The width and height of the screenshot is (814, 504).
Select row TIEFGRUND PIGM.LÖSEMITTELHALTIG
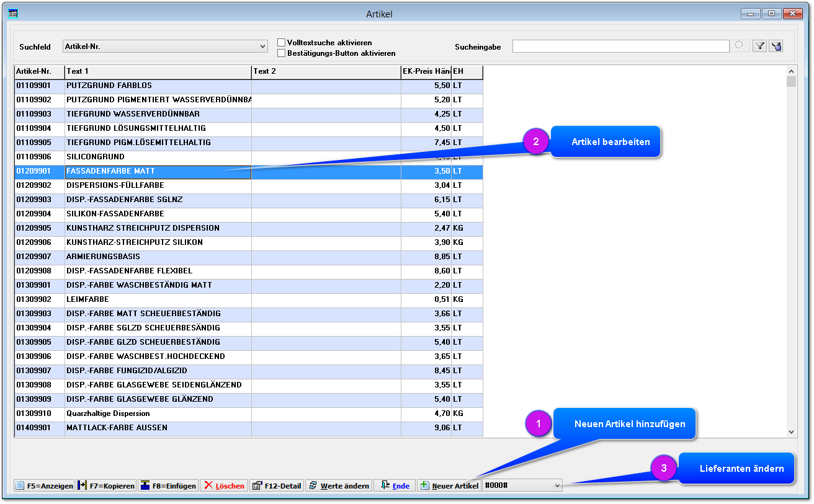point(249,143)
